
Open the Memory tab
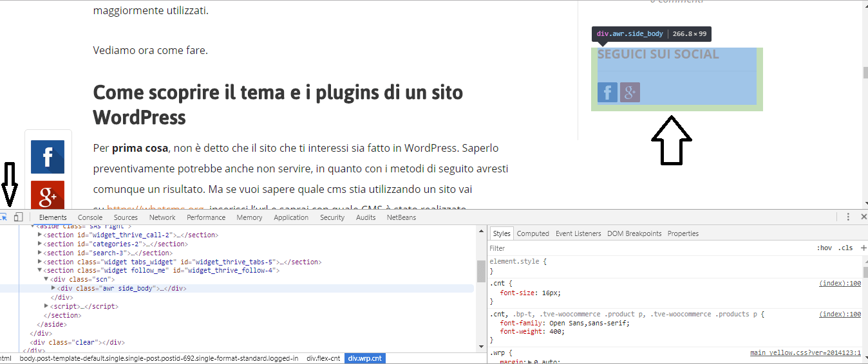click(x=249, y=217)
